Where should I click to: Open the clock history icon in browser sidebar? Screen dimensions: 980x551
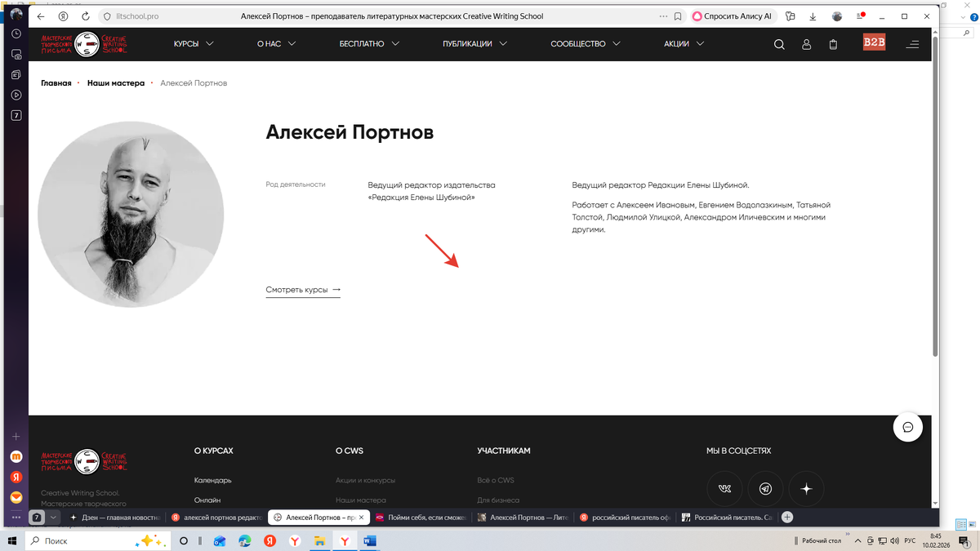(16, 33)
